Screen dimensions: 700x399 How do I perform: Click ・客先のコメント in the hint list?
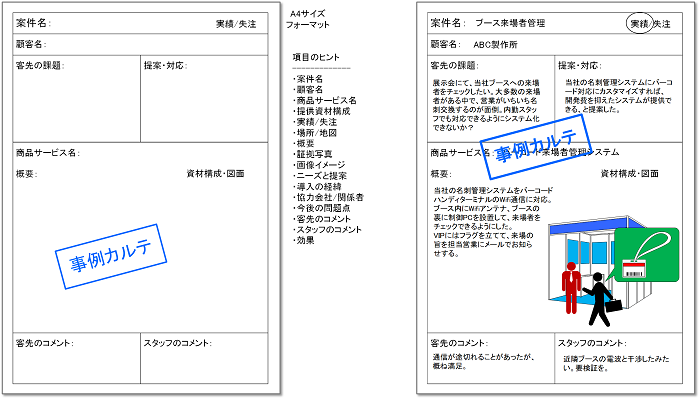pyautogui.click(x=322, y=219)
